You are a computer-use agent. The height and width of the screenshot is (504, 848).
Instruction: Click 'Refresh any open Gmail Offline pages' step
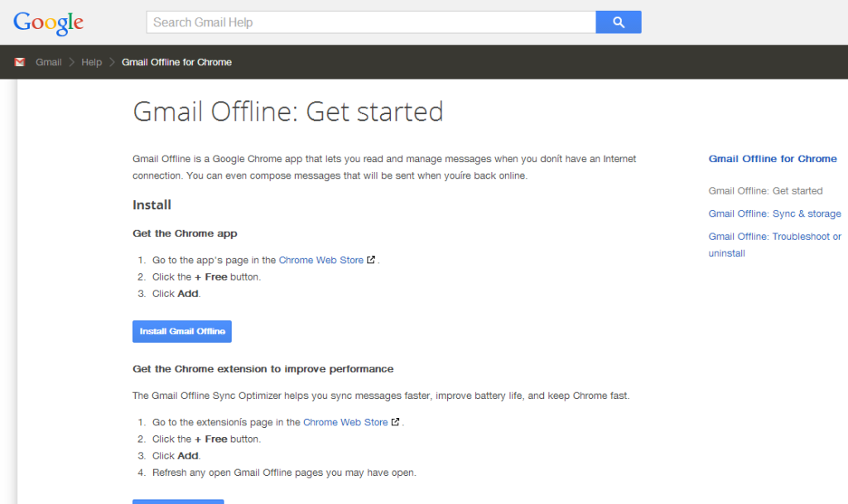click(284, 472)
